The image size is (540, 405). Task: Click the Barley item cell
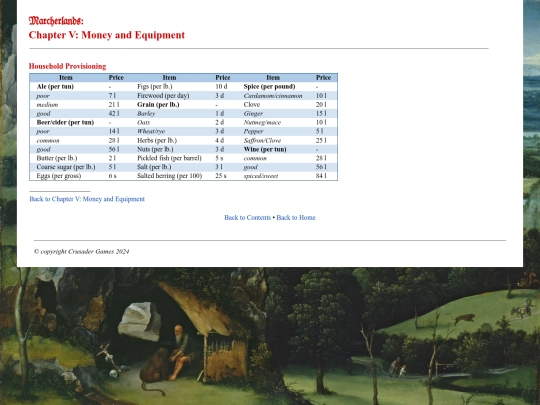pyautogui.click(x=146, y=113)
